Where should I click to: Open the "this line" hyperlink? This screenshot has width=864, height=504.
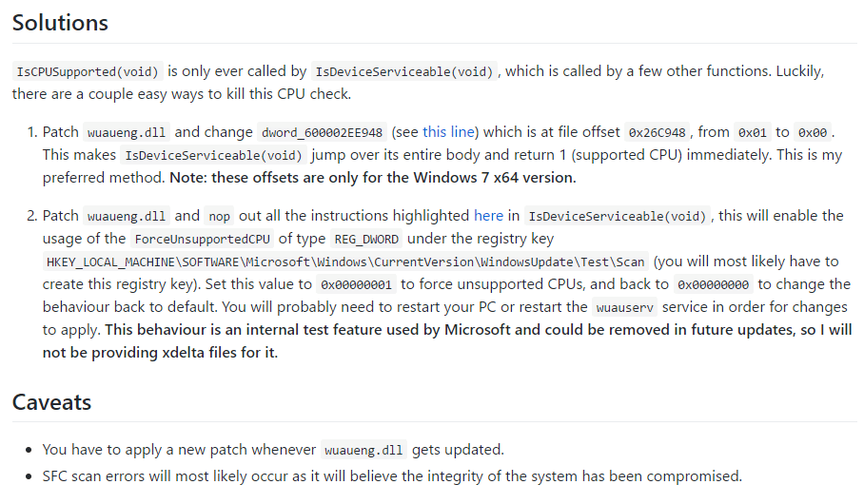tap(448, 132)
